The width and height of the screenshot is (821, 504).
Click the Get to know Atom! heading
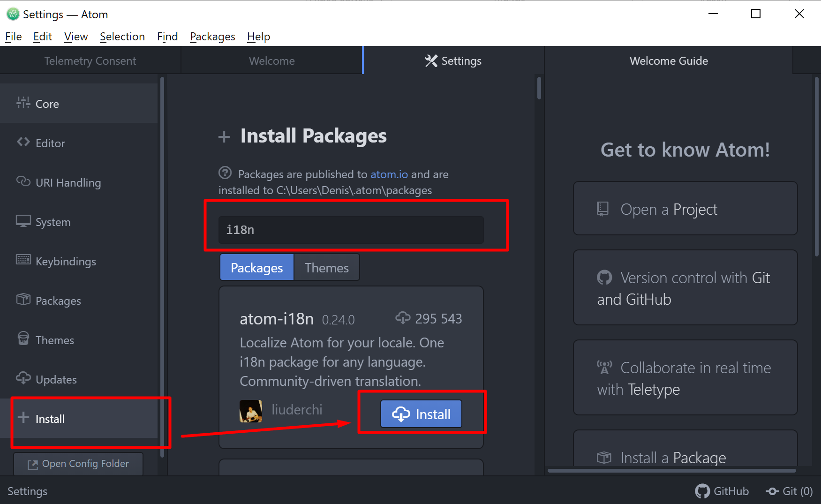click(685, 150)
